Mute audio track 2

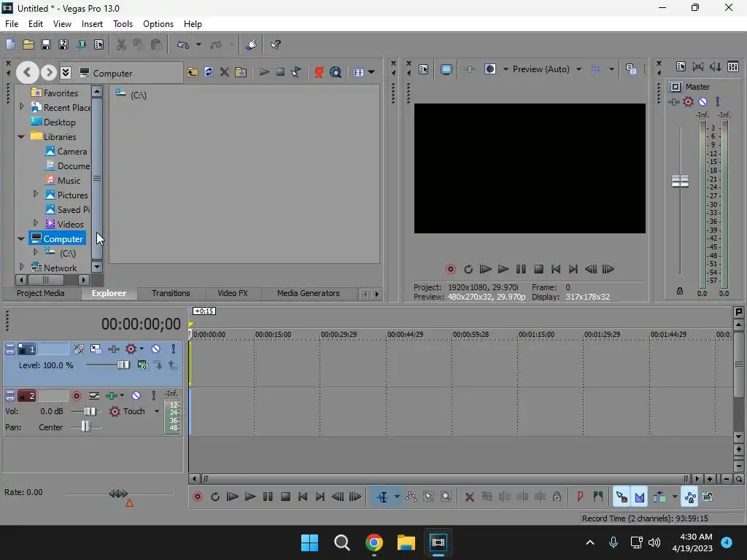tap(136, 395)
